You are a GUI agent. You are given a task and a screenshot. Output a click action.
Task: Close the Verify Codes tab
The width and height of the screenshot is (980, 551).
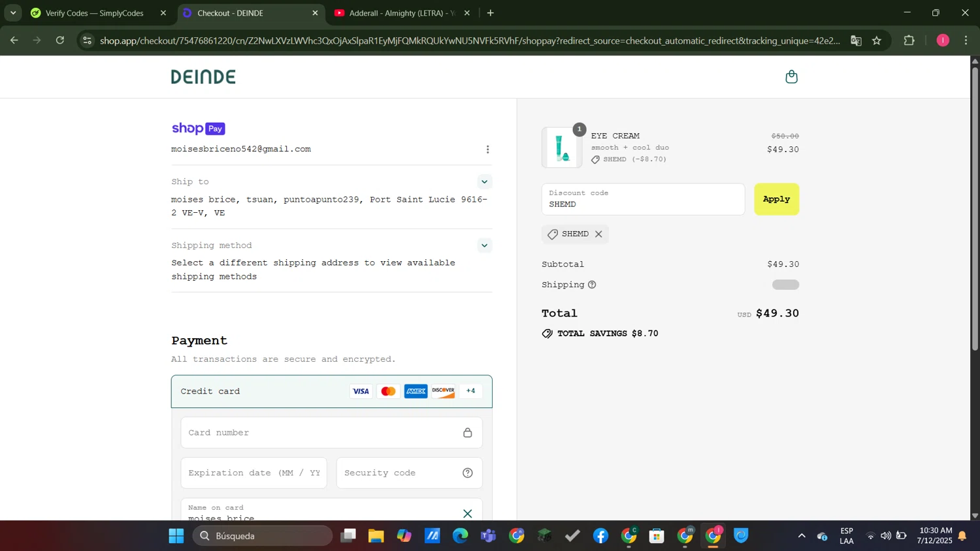pos(163,13)
